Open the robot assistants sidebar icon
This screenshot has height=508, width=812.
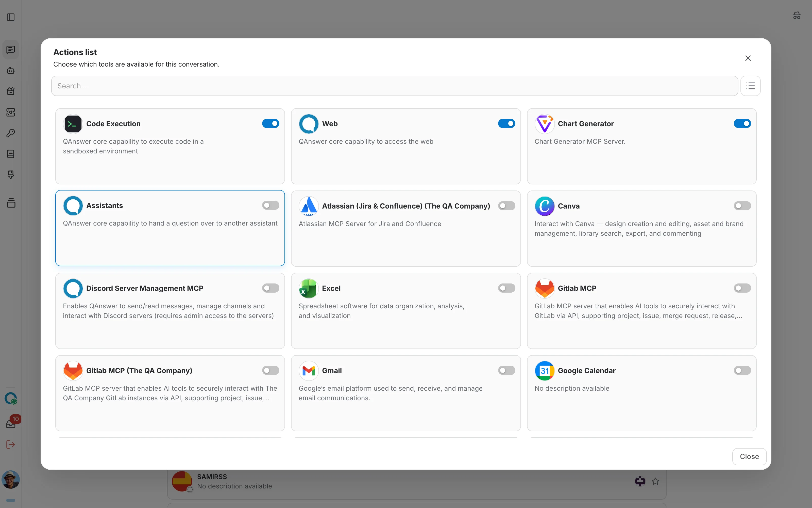tap(11, 71)
